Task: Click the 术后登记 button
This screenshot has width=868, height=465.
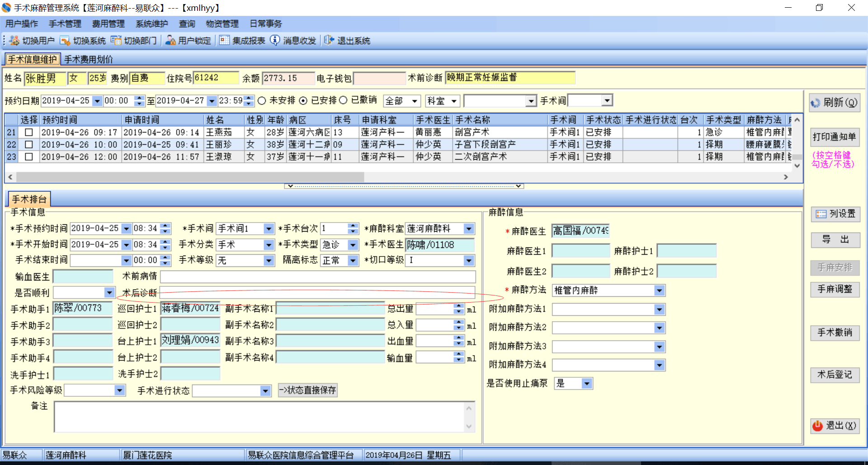Action: coord(835,375)
